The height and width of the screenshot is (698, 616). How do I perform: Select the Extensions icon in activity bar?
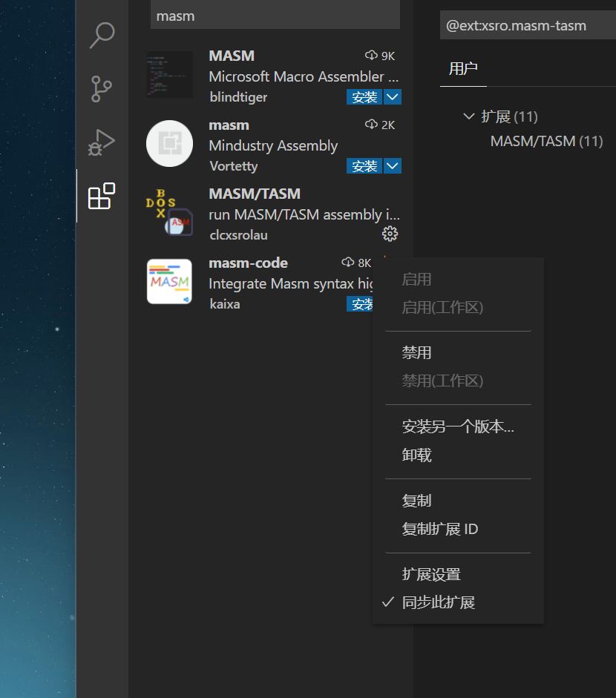click(102, 196)
